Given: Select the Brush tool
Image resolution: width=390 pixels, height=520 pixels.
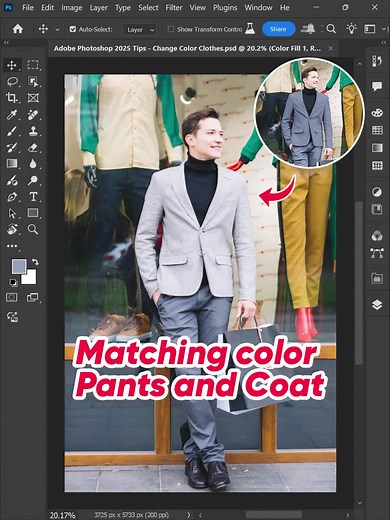Looking at the screenshot, I should point(12,131).
